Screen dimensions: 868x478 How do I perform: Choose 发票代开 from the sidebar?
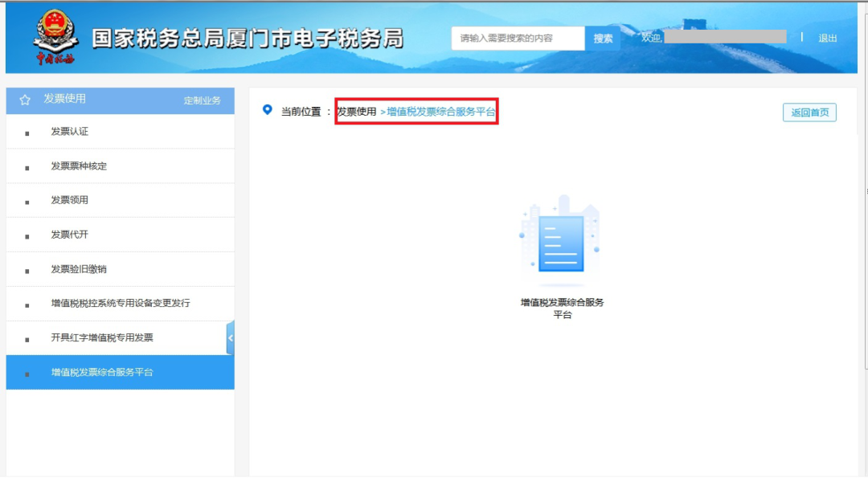click(x=70, y=235)
